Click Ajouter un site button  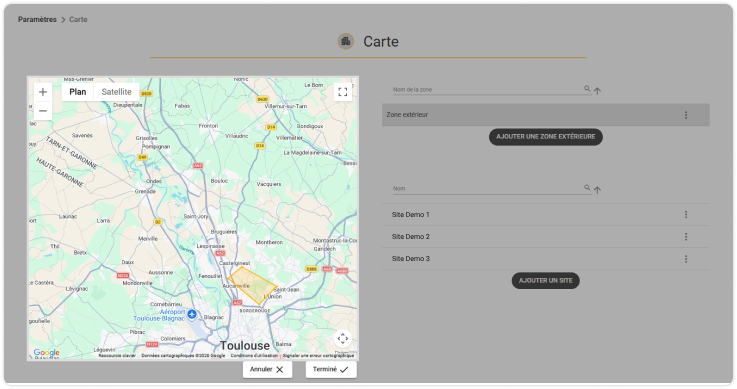[x=546, y=280]
